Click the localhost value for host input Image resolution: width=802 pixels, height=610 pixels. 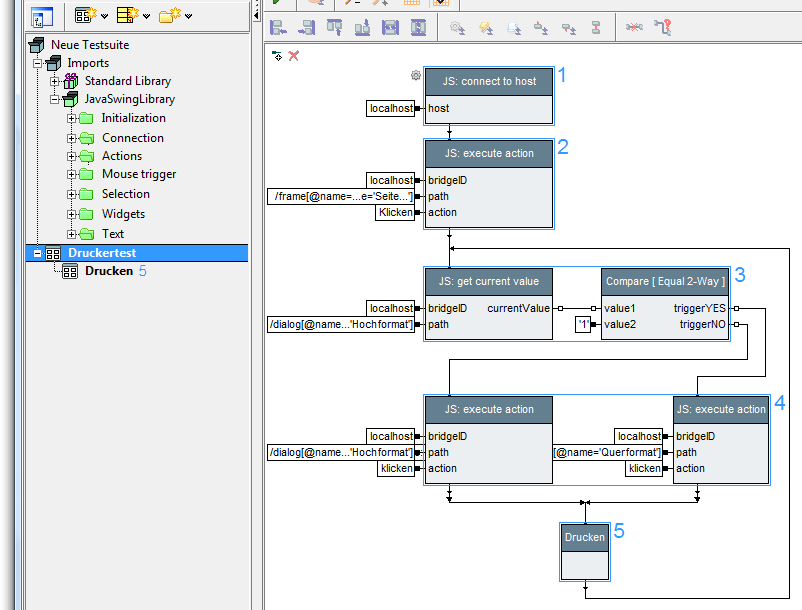(x=390, y=108)
